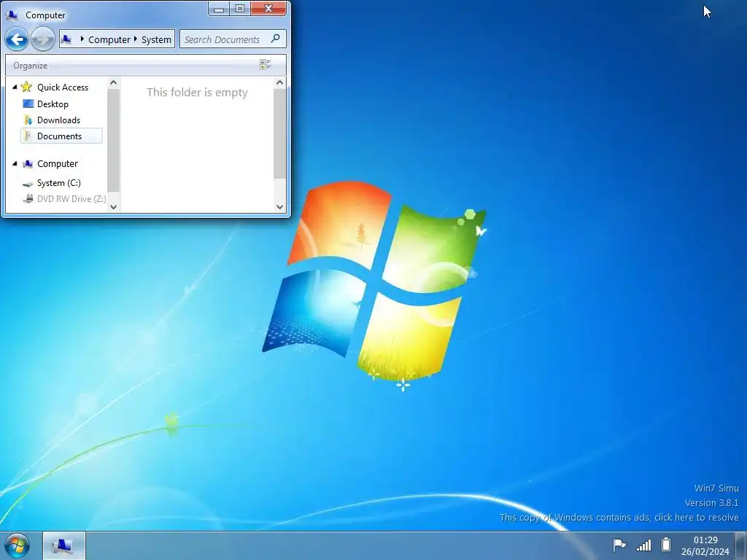Click the taskbar clock and date
The image size is (747, 560).
coord(705,545)
